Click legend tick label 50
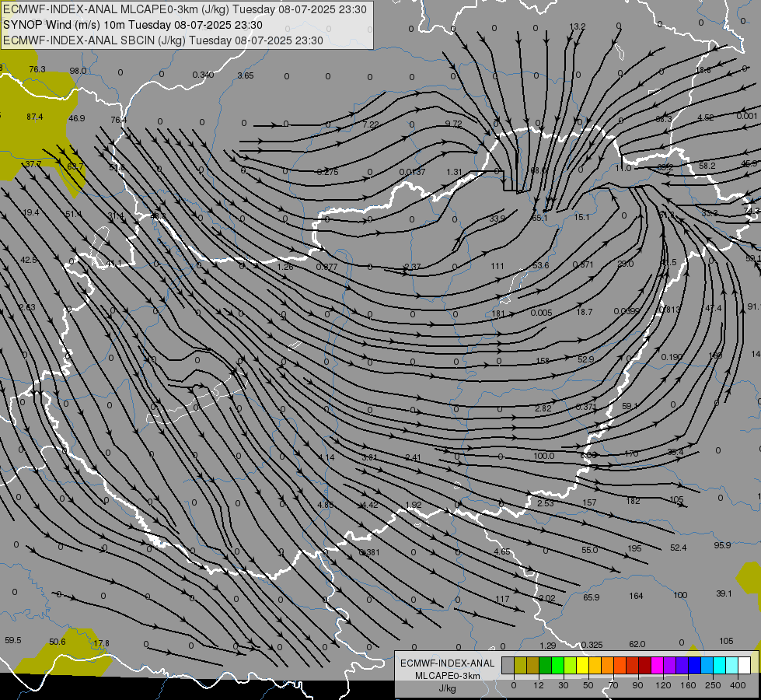 tap(588, 685)
